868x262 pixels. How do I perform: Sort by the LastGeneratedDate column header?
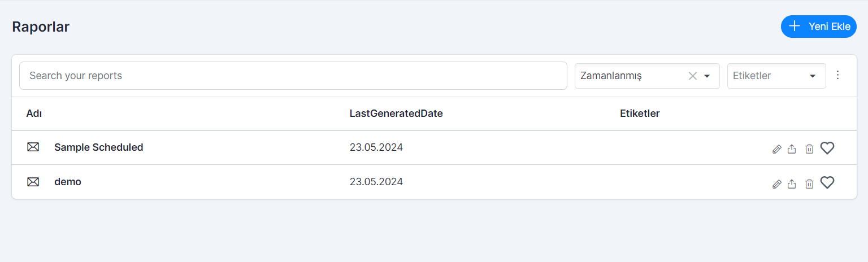pyautogui.click(x=396, y=113)
